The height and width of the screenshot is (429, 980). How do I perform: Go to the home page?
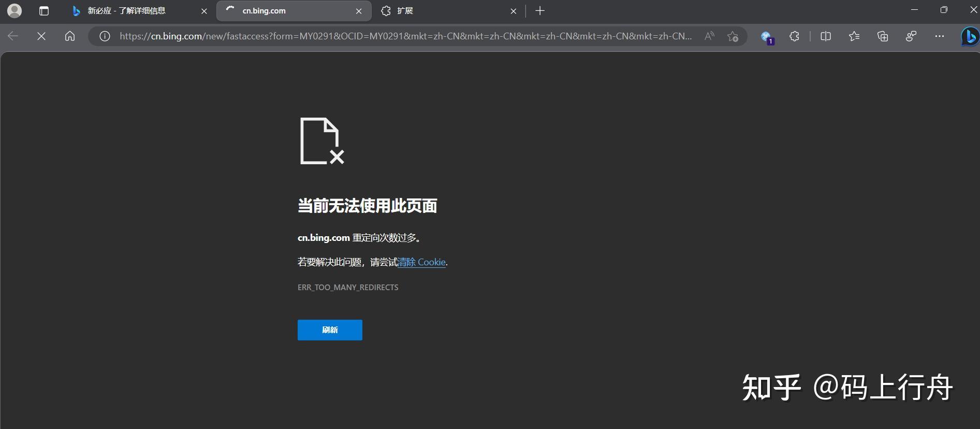[70, 36]
